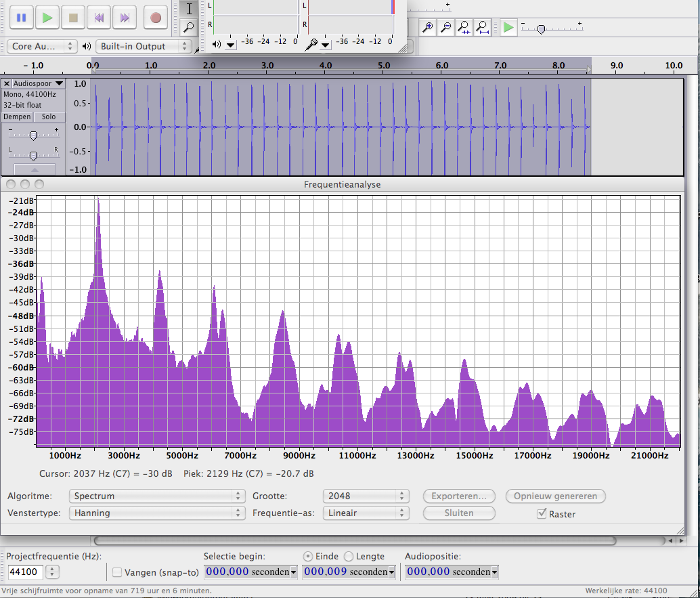Select the I-beam Selection tool
700x598 pixels.
(x=189, y=9)
